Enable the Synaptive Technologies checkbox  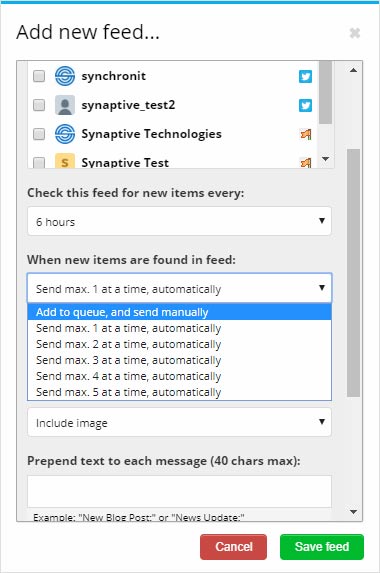point(39,134)
